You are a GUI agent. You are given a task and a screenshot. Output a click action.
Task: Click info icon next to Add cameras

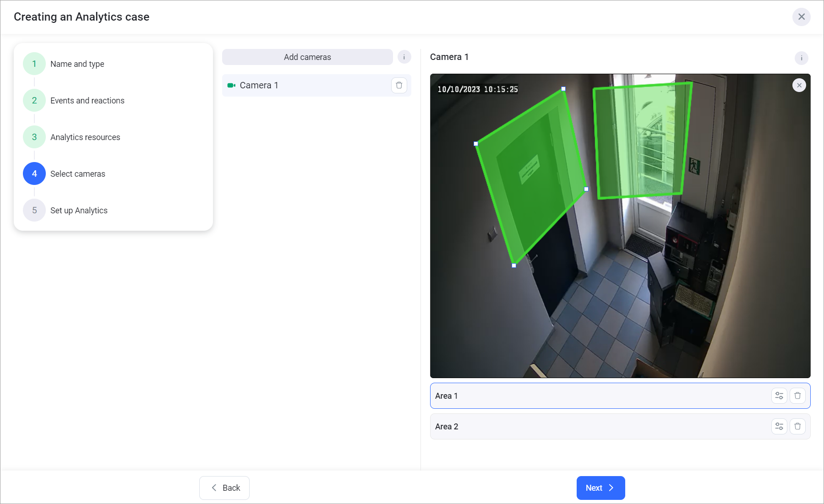404,57
